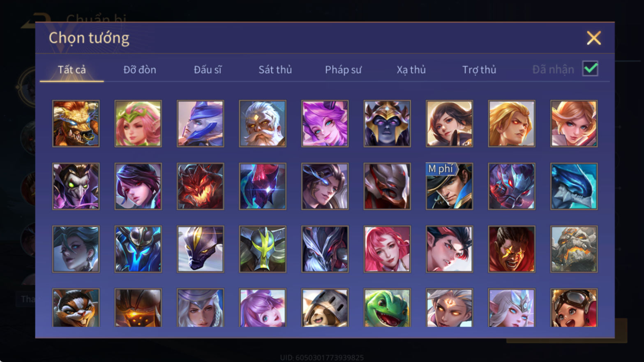
Task: Pick the raccoon-like grinning hero portrait
Action: tap(76, 308)
